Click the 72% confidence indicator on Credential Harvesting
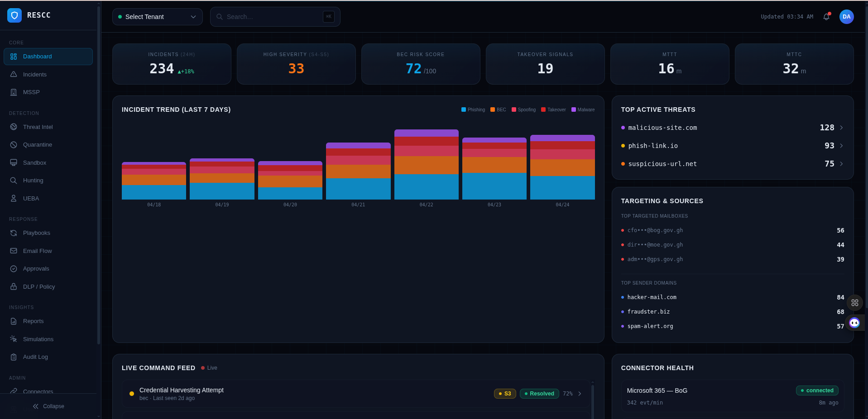The height and width of the screenshot is (419, 868). click(568, 394)
